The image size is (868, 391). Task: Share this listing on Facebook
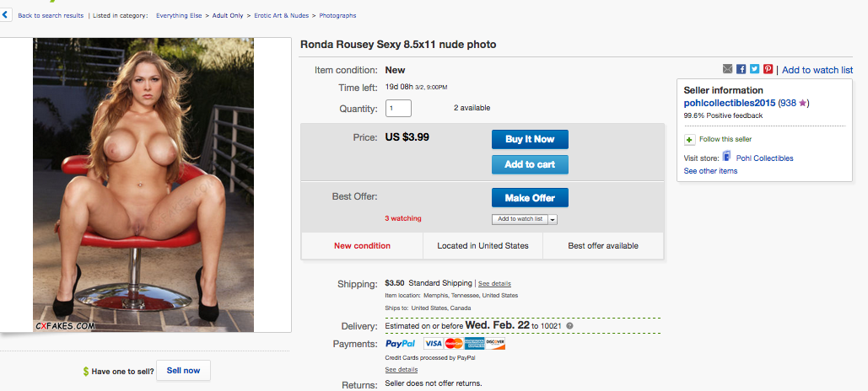point(741,69)
